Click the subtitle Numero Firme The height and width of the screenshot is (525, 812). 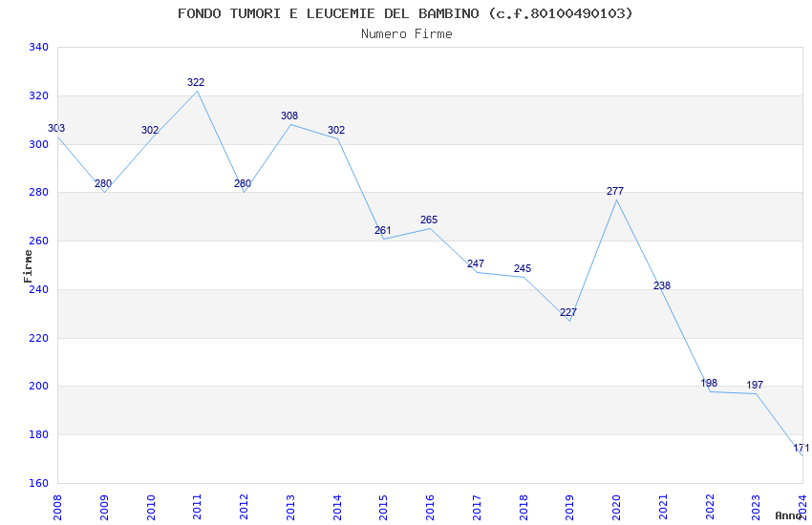pyautogui.click(x=406, y=34)
